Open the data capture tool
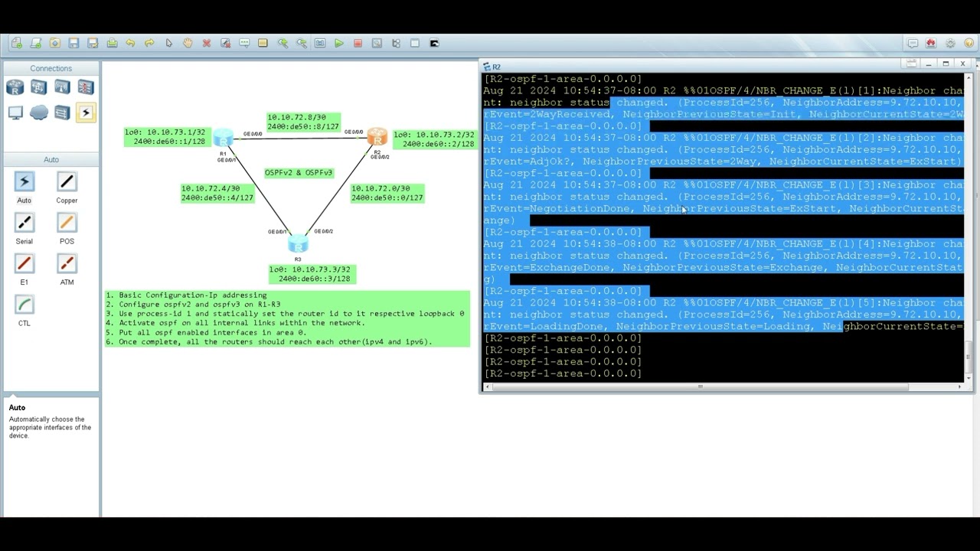980x551 pixels. click(x=377, y=44)
